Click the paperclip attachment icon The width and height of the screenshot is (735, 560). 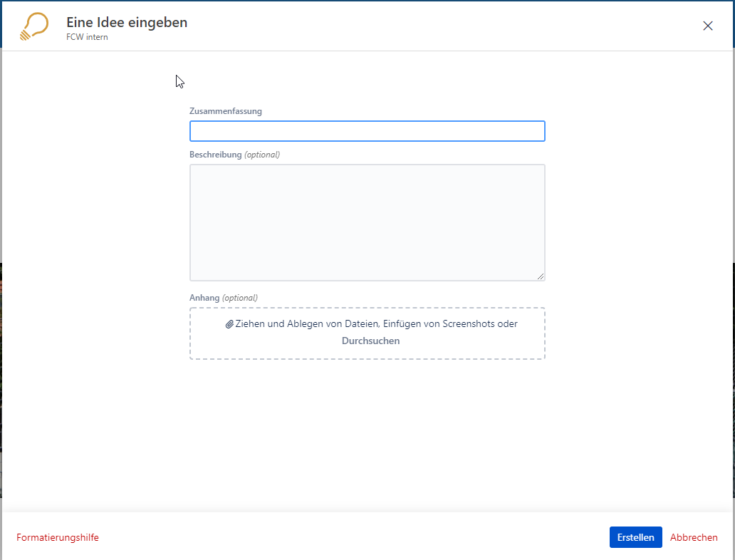click(x=229, y=324)
